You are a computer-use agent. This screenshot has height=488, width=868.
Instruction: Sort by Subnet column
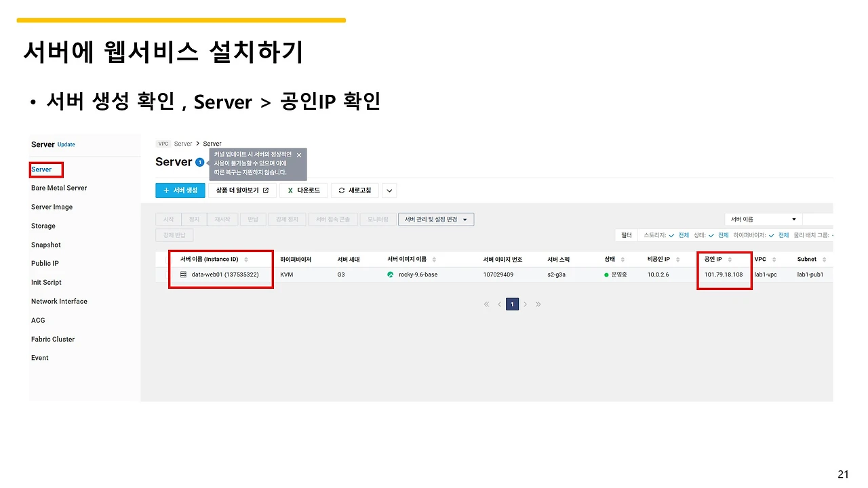[x=825, y=260]
